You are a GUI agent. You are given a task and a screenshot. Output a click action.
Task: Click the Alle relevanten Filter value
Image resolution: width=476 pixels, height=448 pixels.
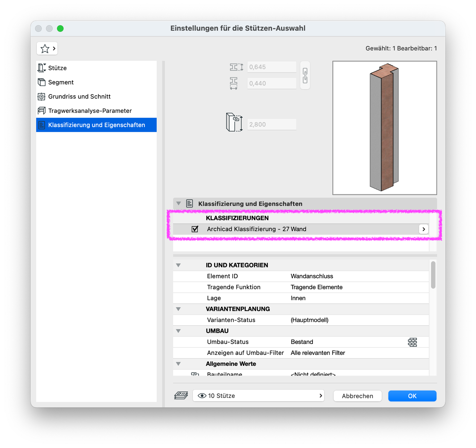click(x=318, y=353)
